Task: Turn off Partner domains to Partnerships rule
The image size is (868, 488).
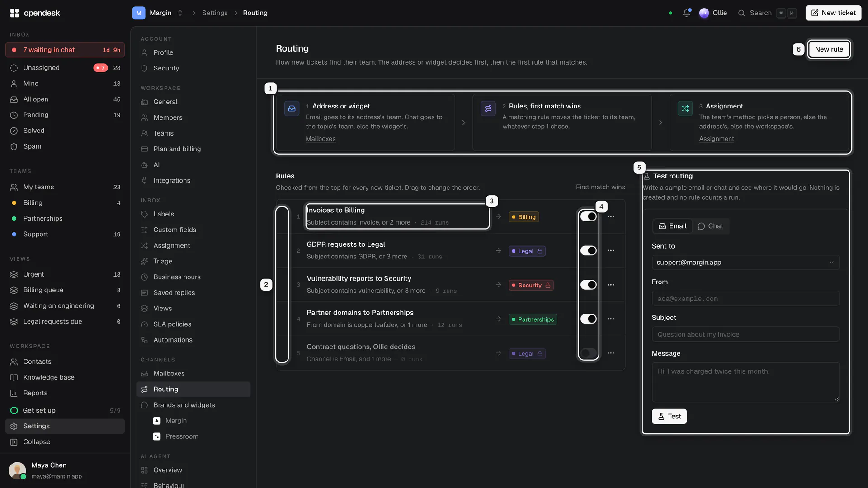Action: [x=589, y=319]
